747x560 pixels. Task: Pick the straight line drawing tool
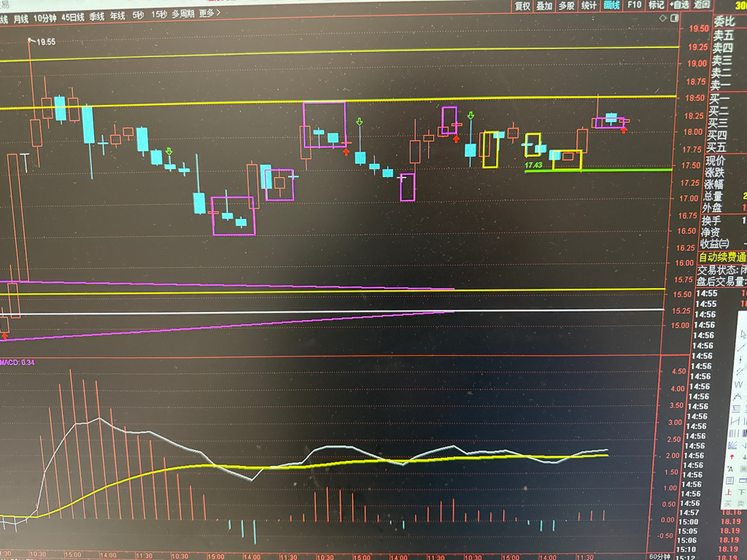pos(741,347)
